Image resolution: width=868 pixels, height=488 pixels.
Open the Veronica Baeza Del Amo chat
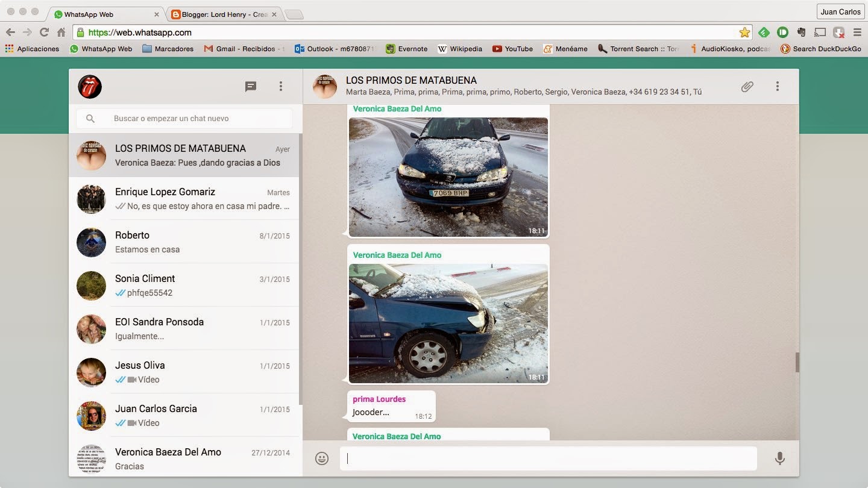click(184, 457)
